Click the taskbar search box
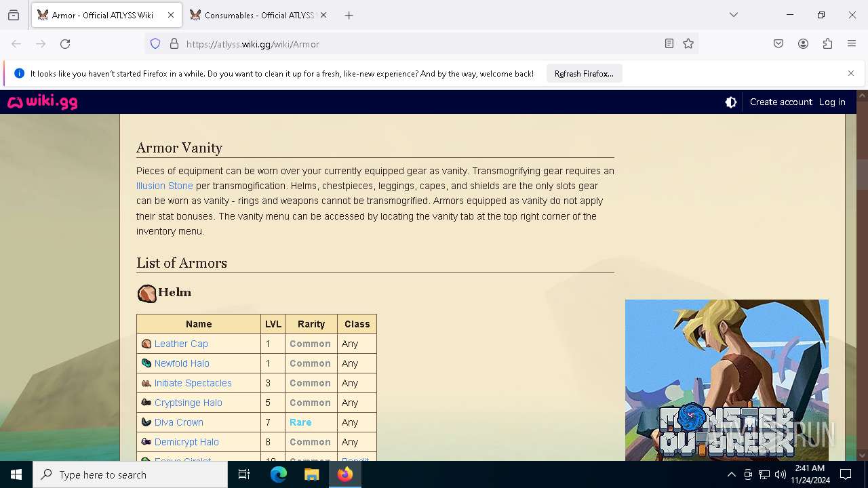Image resolution: width=868 pixels, height=488 pixels. point(130,474)
